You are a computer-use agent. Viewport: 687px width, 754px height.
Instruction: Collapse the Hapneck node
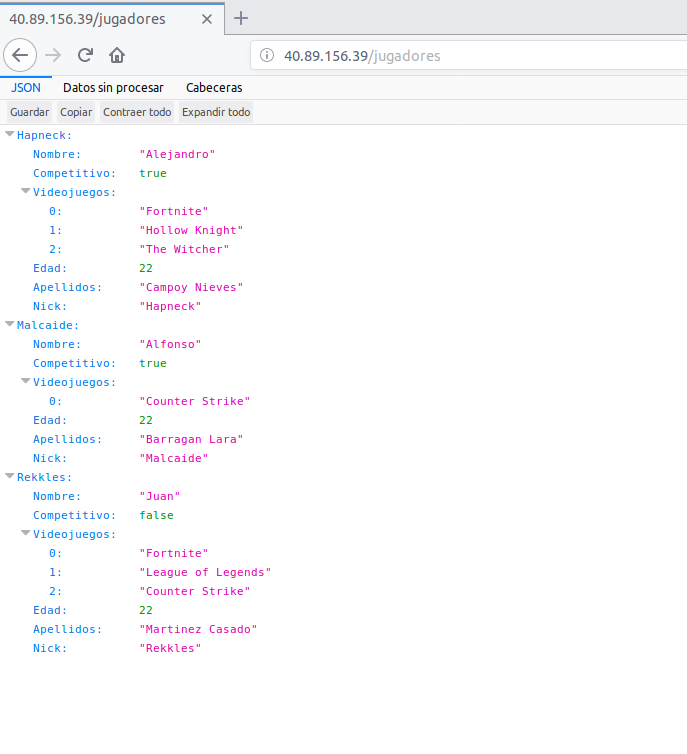coord(10,134)
